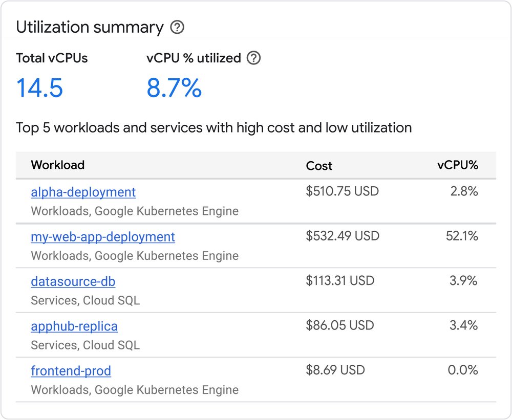Click the Workload column header
This screenshot has width=512, height=420.
point(57,165)
